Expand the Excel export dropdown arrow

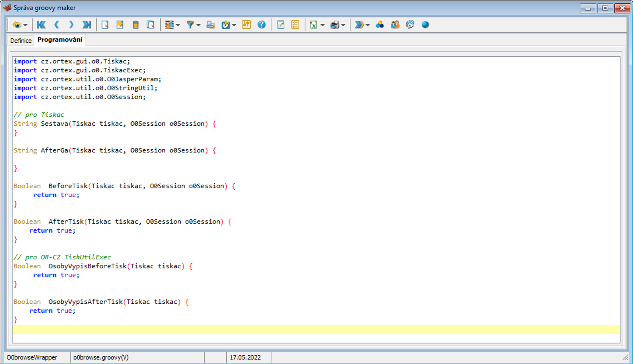click(323, 25)
